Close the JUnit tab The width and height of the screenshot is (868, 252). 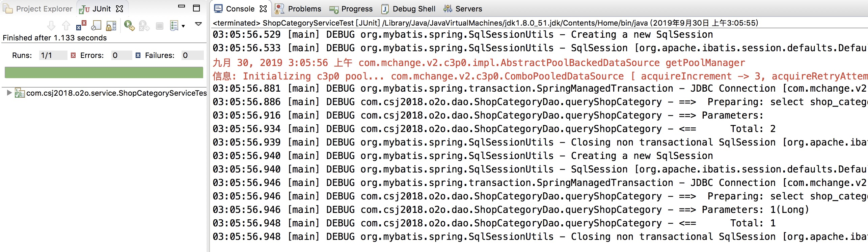tap(119, 9)
